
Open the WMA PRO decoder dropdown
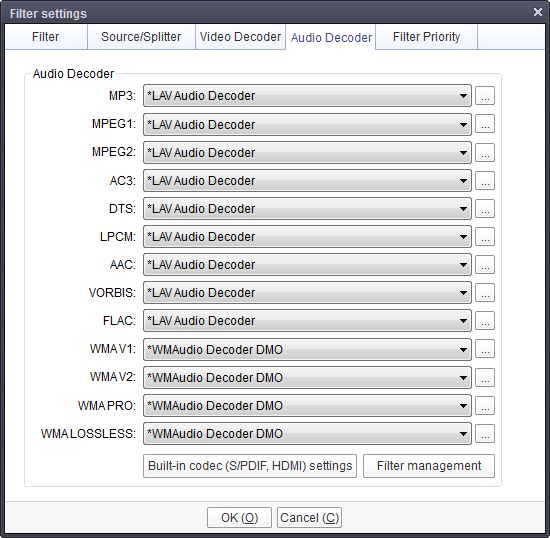(x=307, y=405)
